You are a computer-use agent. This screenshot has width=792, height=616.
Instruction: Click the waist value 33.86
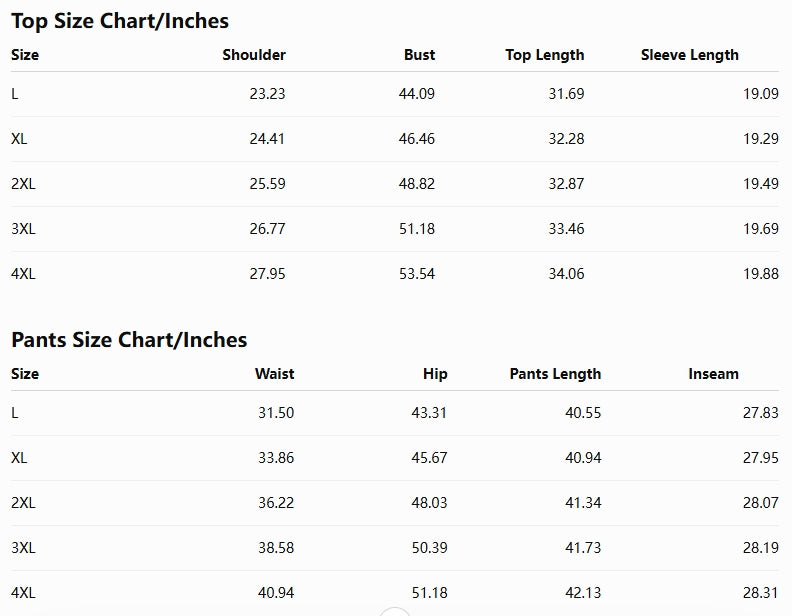[276, 457]
